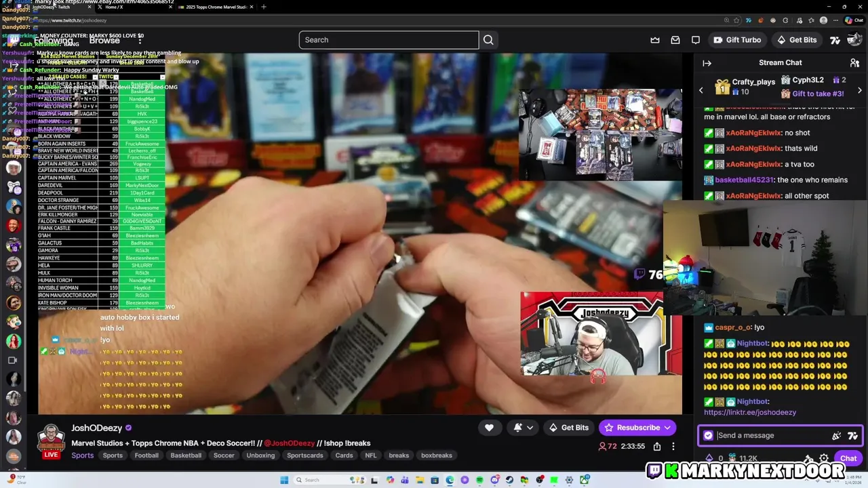Click the viewer count 72
Screen dimensions: 868x488
tap(608, 447)
